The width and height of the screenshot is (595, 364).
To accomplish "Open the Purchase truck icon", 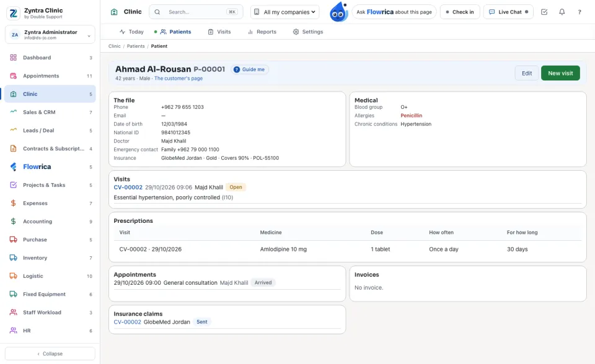I will [13, 240].
